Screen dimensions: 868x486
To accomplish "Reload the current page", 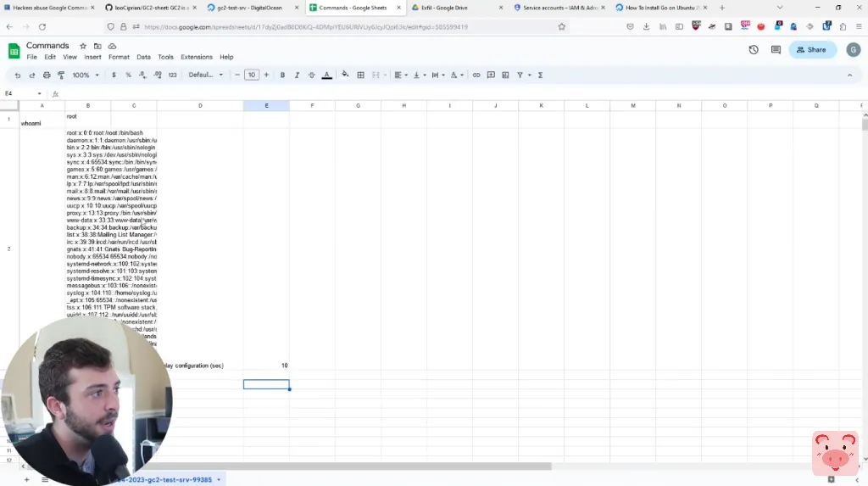I will [x=42, y=26].
